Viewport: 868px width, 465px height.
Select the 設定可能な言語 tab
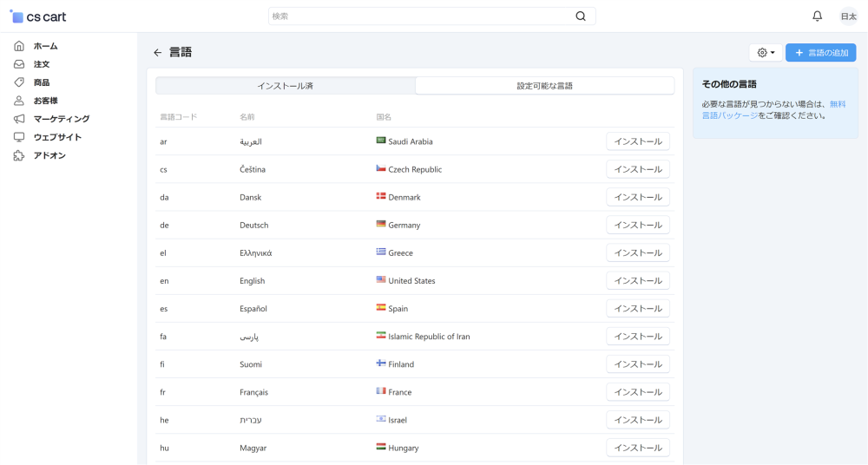coord(544,86)
